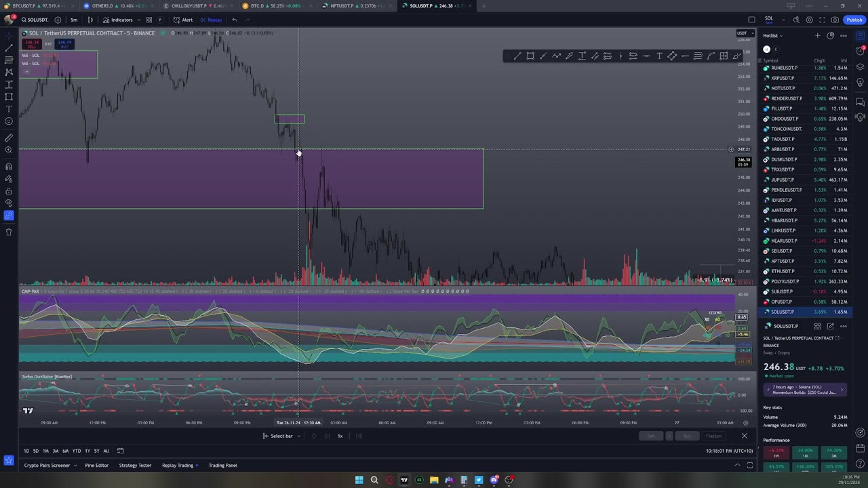Toggle lock all drawings icon
Screen dimensions: 868x488
(x=9, y=191)
